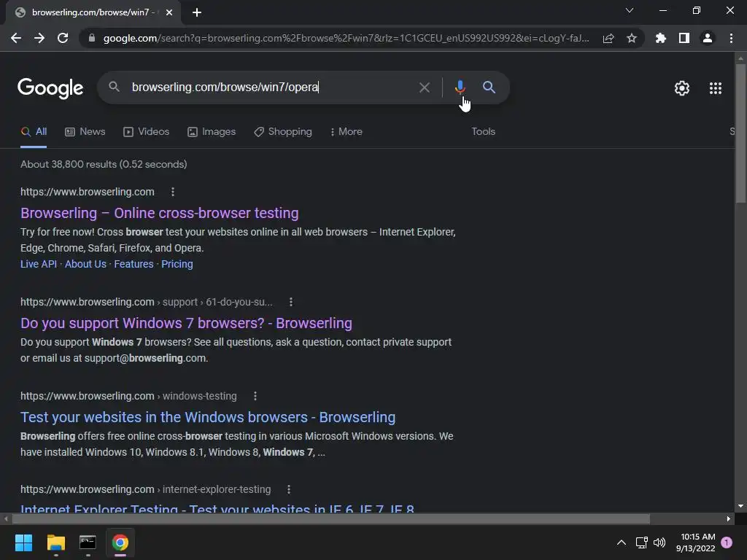Open options for support 61-do-you-su result
Viewport: 747px width, 560px height.
click(x=291, y=302)
